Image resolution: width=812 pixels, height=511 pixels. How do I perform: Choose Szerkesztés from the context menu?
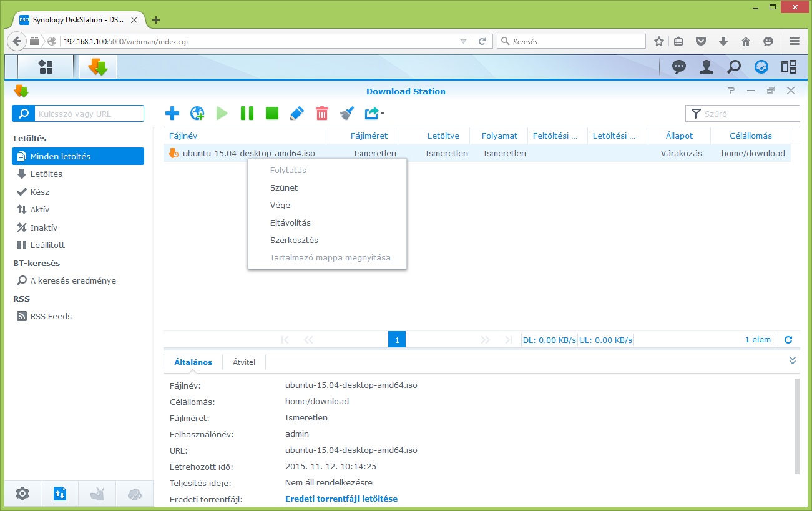click(327, 240)
